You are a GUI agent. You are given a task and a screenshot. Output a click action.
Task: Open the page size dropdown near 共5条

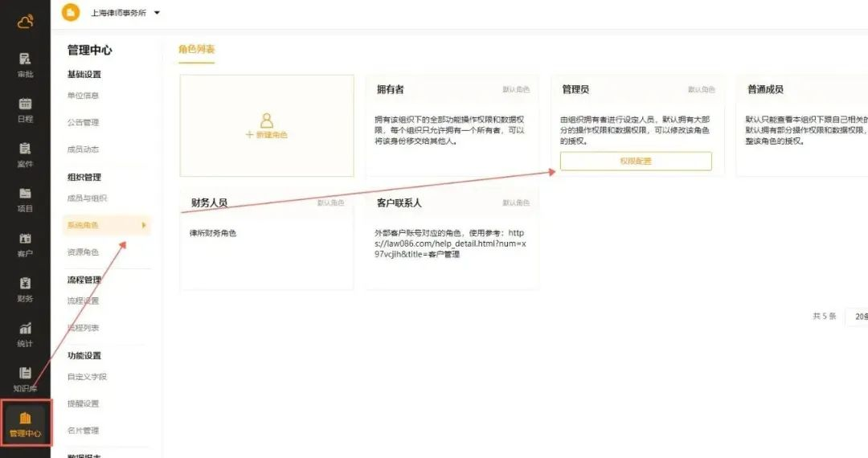(858, 317)
